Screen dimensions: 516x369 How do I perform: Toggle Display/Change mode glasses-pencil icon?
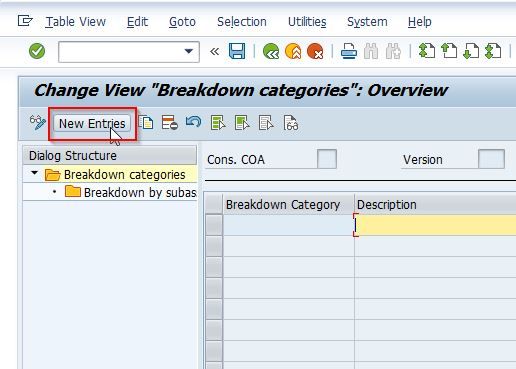point(38,123)
